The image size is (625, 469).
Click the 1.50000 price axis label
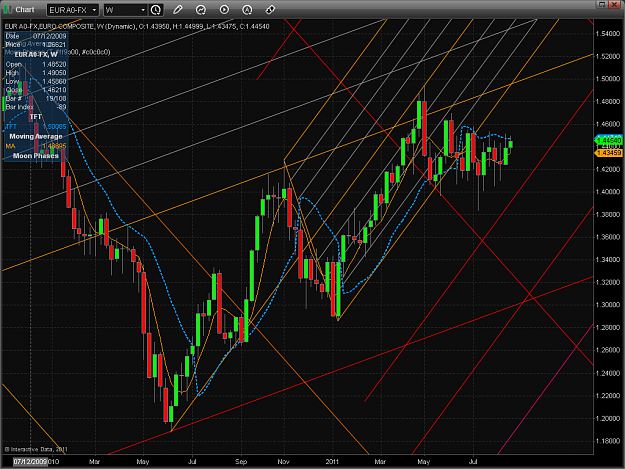click(608, 79)
